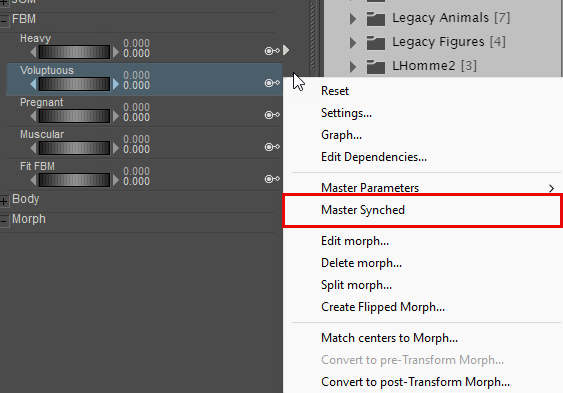Decrease Muscular dial with left arrow
The height and width of the screenshot is (393, 563).
click(33, 148)
